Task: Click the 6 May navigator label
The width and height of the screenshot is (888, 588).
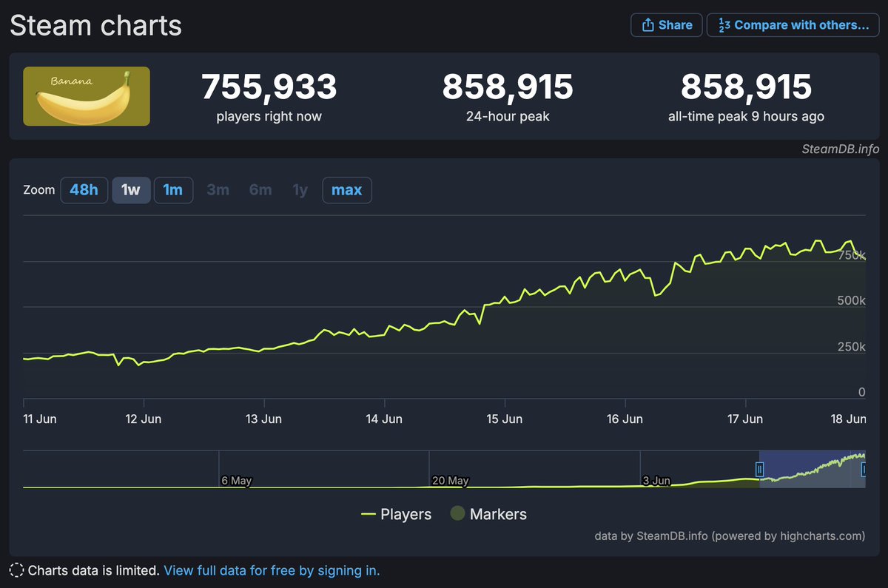Action: (x=236, y=481)
